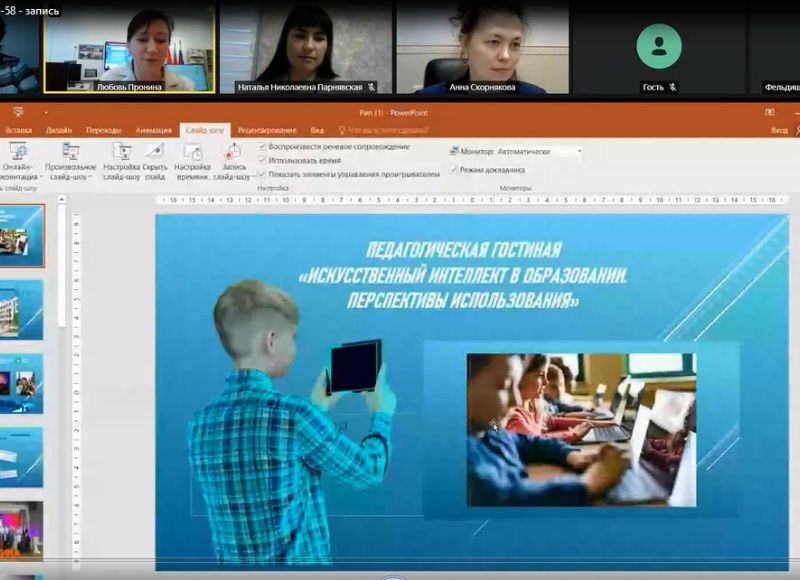This screenshot has width=800, height=580.
Task: Click mute icon next to Наталья Николаевна Парнявская
Action: pos(372,87)
